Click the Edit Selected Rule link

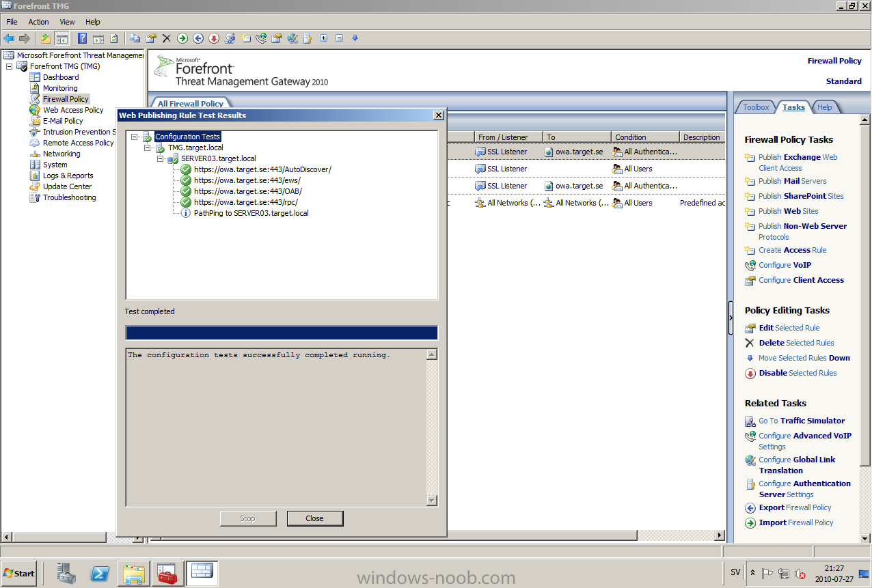tap(789, 328)
